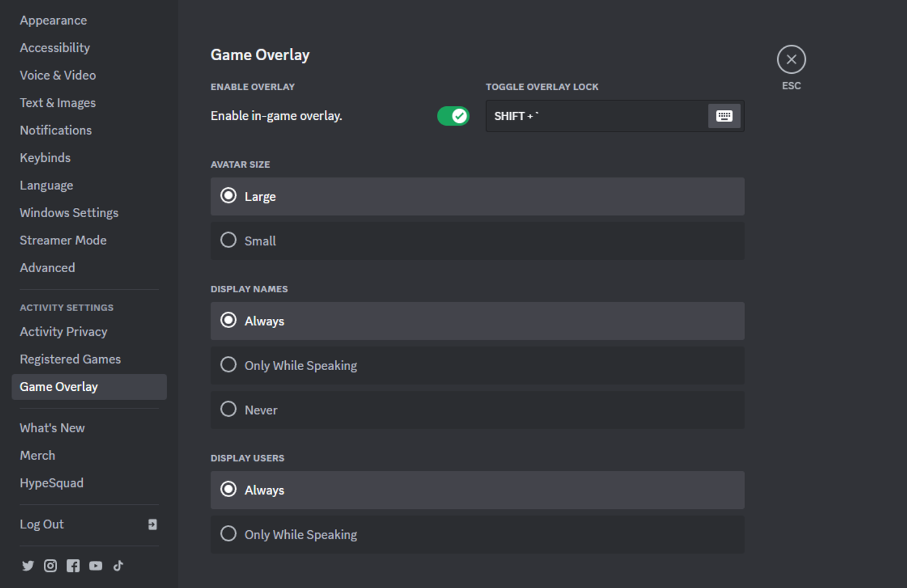Open Discord's Twitter page
The height and width of the screenshot is (588, 907).
pyautogui.click(x=28, y=566)
